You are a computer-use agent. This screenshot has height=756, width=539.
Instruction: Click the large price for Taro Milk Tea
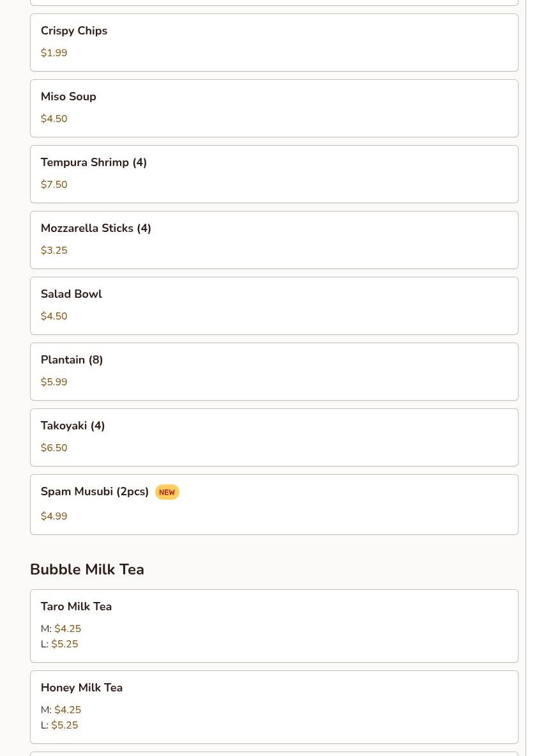tap(65, 644)
